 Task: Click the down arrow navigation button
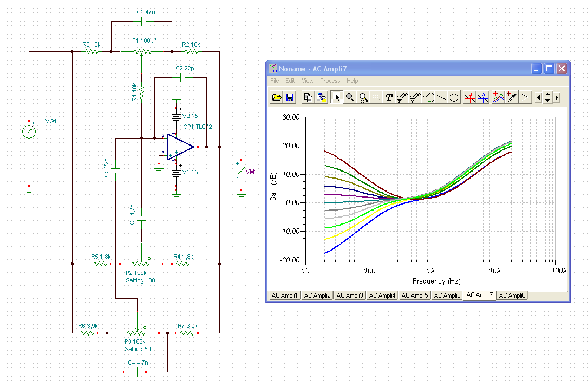(547, 101)
